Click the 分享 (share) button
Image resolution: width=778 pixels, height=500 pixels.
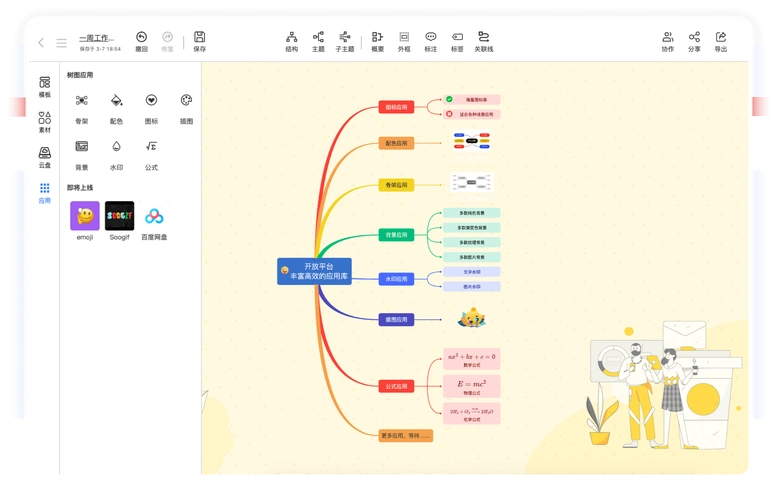694,37
